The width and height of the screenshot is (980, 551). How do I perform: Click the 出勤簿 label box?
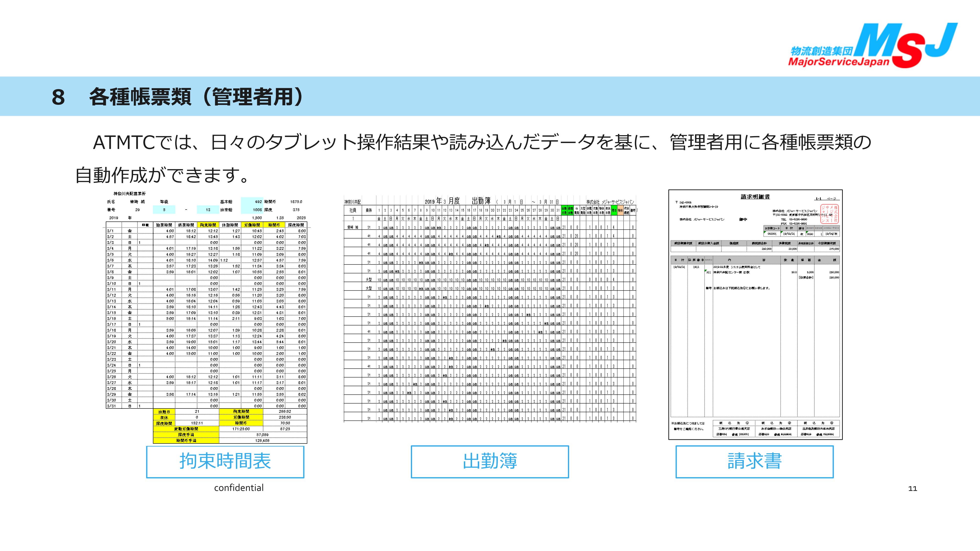click(490, 462)
